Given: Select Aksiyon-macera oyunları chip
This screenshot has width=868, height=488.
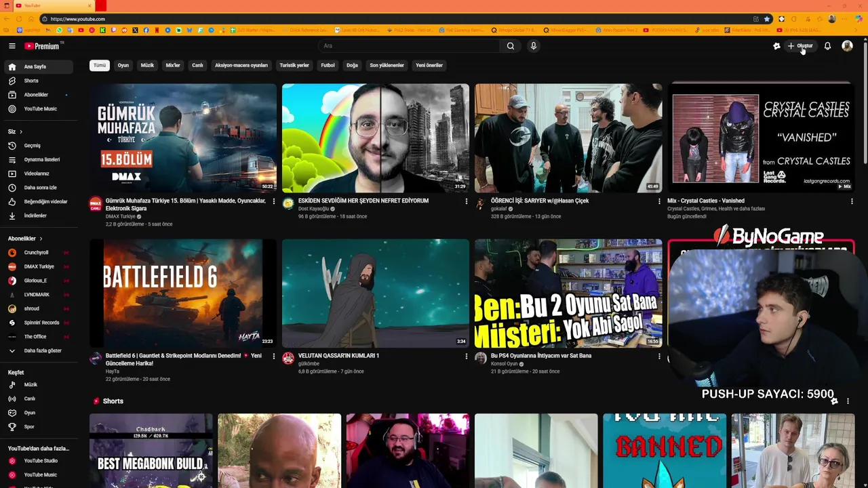Looking at the screenshot, I should [x=241, y=65].
